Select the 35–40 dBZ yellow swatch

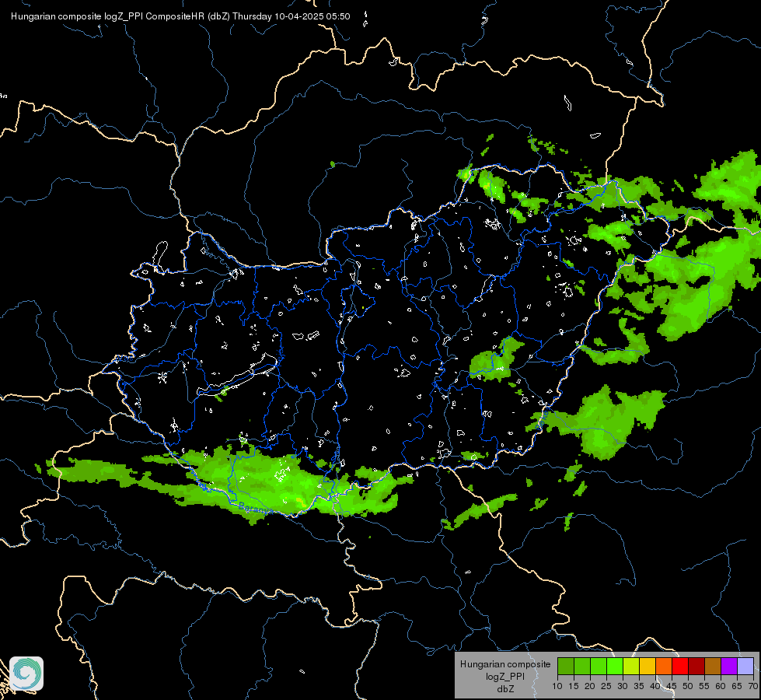[x=648, y=666]
